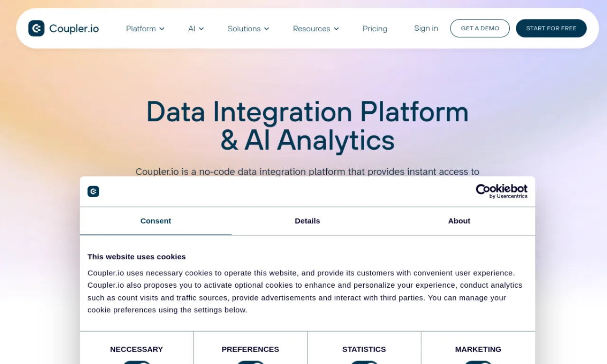The image size is (607, 364).
Task: Click the small Coupler icon in cookie dialog
Action: point(93,191)
